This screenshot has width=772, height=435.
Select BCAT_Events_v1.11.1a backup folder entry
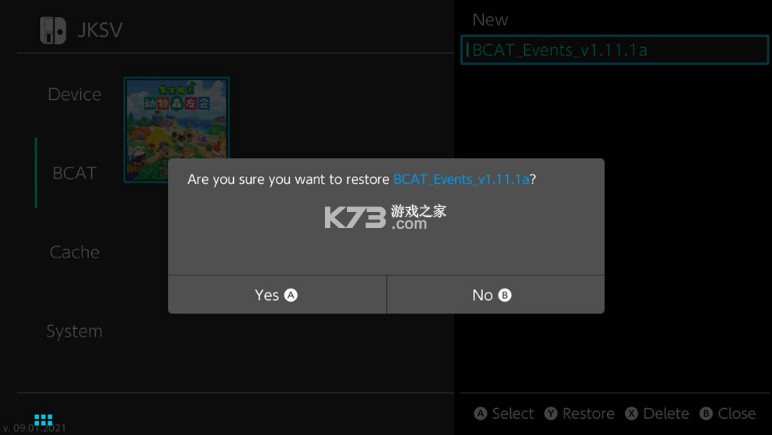(614, 50)
